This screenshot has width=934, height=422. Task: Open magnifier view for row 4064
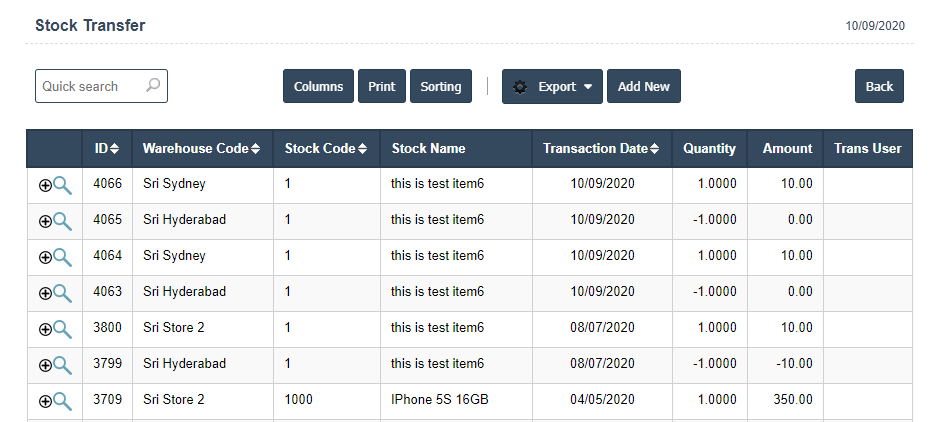(62, 257)
